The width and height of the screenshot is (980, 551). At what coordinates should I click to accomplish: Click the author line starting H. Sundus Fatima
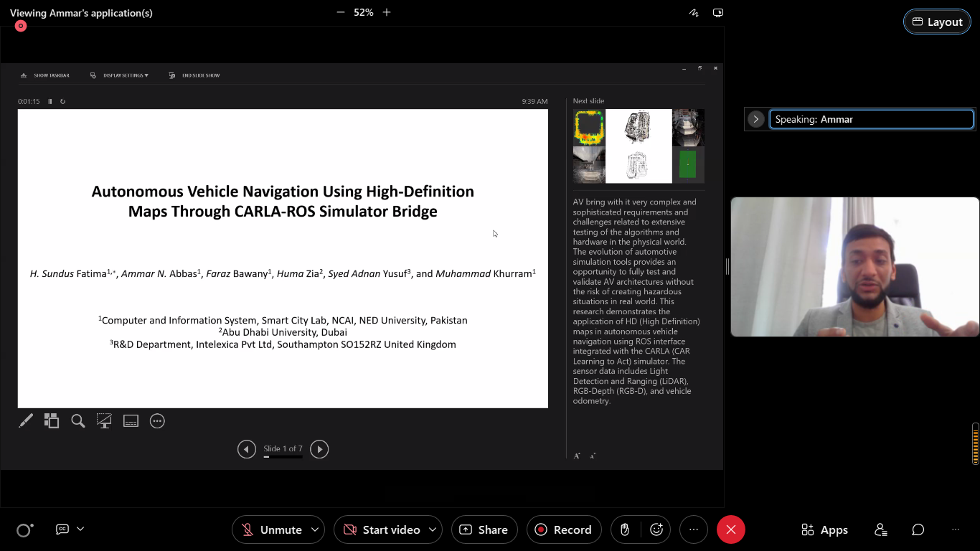click(283, 273)
